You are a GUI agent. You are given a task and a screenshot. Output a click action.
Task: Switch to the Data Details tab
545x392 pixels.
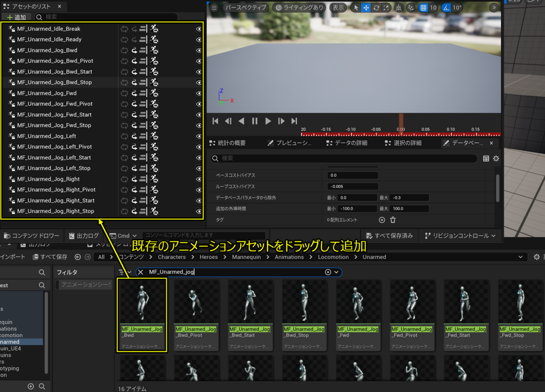tap(347, 143)
